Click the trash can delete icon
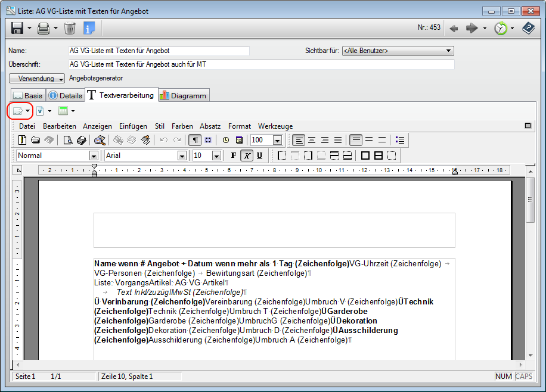Viewport: 546px width, 392px height. pyautogui.click(x=70, y=28)
